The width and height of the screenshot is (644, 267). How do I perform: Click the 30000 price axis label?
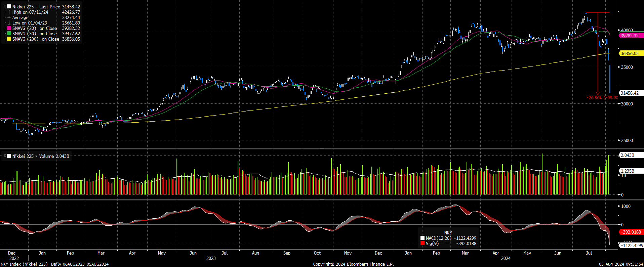(627, 104)
